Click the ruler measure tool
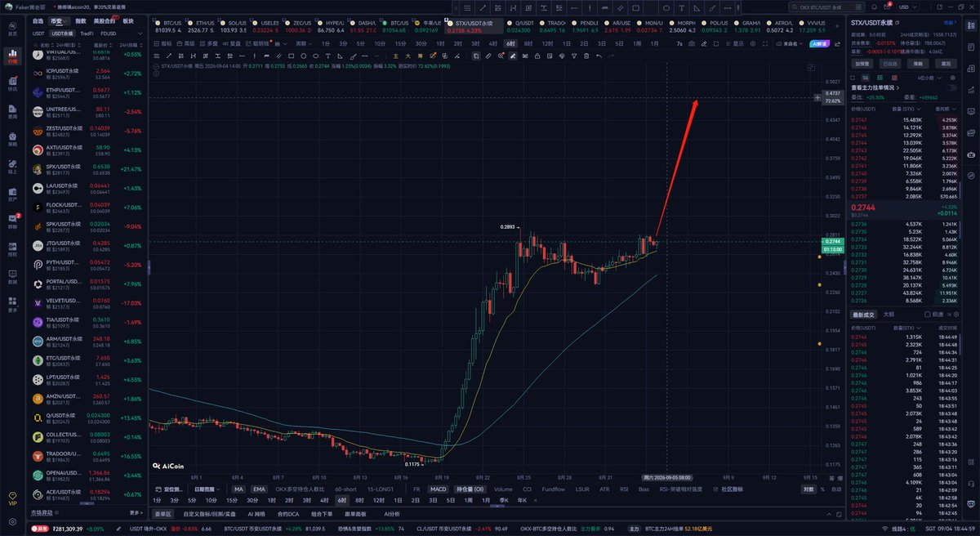The width and height of the screenshot is (980, 536). 488,56
